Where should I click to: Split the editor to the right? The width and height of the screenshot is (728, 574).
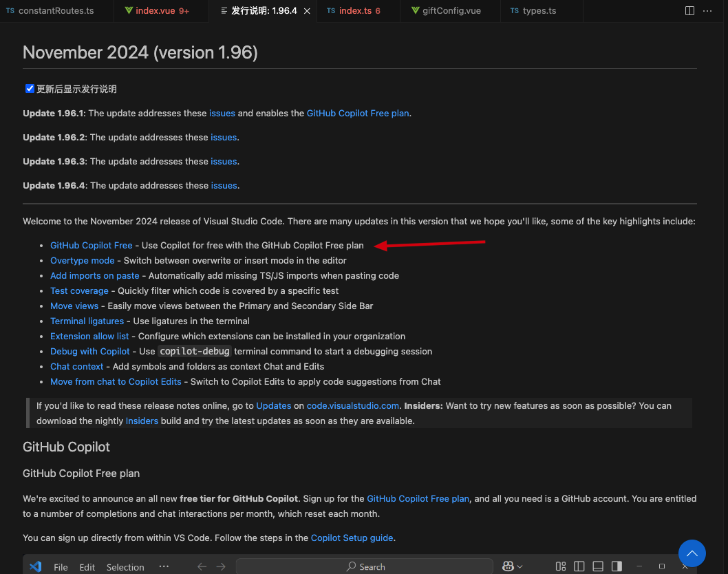click(689, 10)
